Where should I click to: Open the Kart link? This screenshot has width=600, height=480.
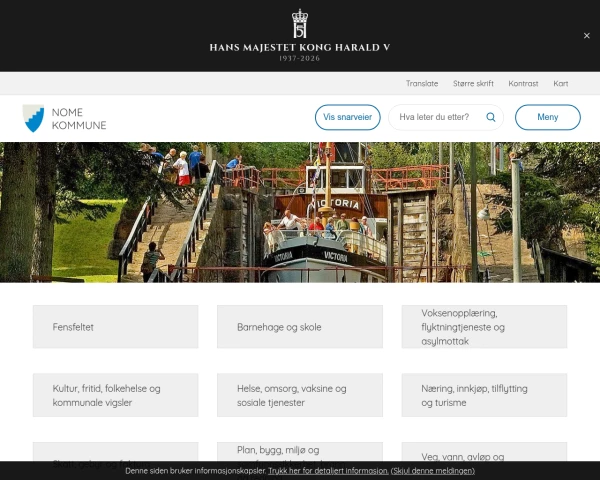[561, 83]
